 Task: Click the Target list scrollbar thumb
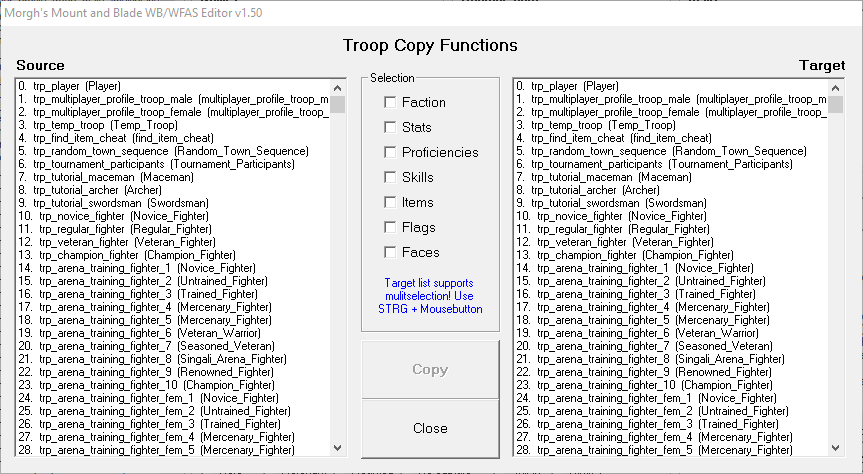pyautogui.click(x=835, y=104)
